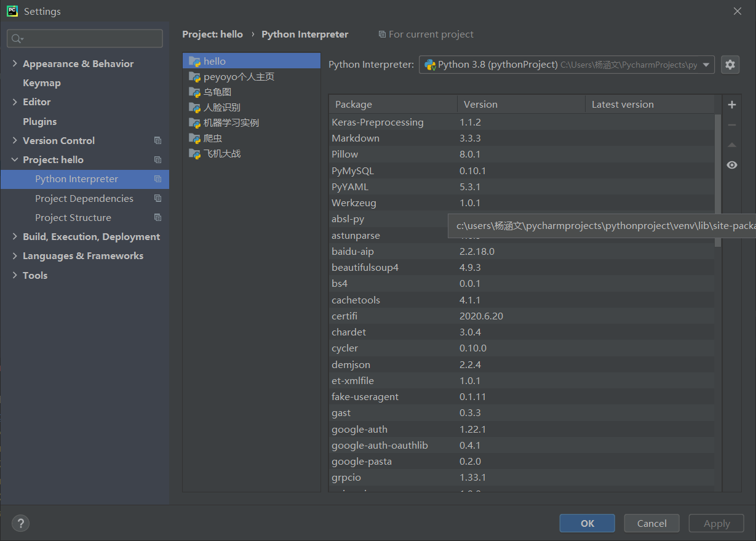
Task: Sort by Version column header
Action: click(x=521, y=104)
